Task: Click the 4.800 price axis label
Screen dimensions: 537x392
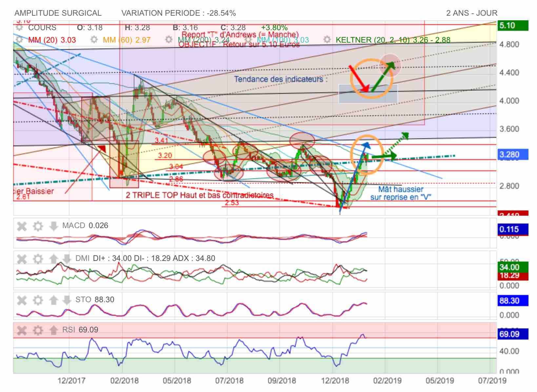Action: pos(509,44)
